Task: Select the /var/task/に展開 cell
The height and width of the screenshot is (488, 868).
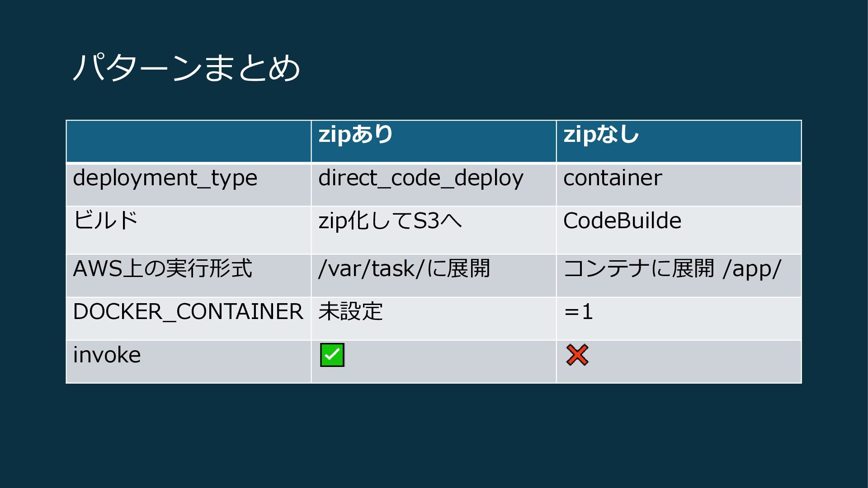Action: [x=404, y=268]
